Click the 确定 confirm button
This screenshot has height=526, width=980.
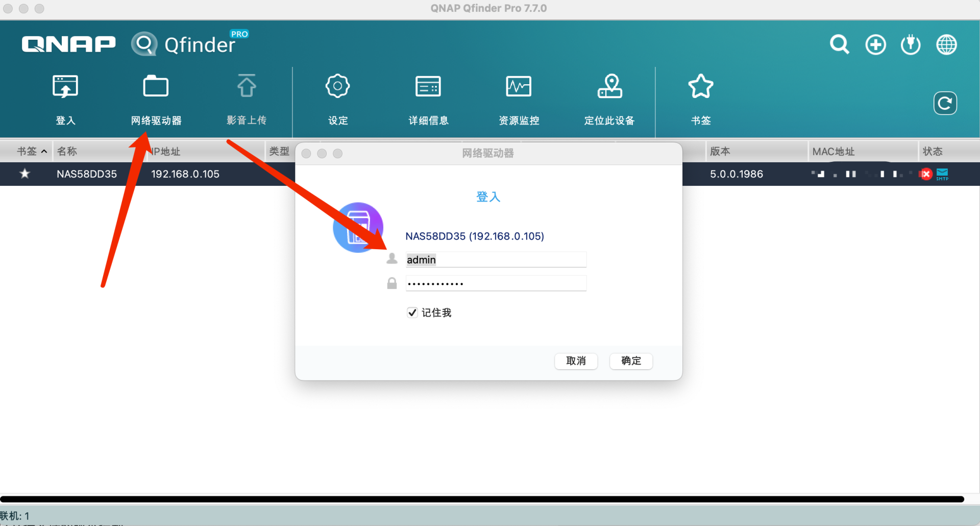click(x=631, y=361)
